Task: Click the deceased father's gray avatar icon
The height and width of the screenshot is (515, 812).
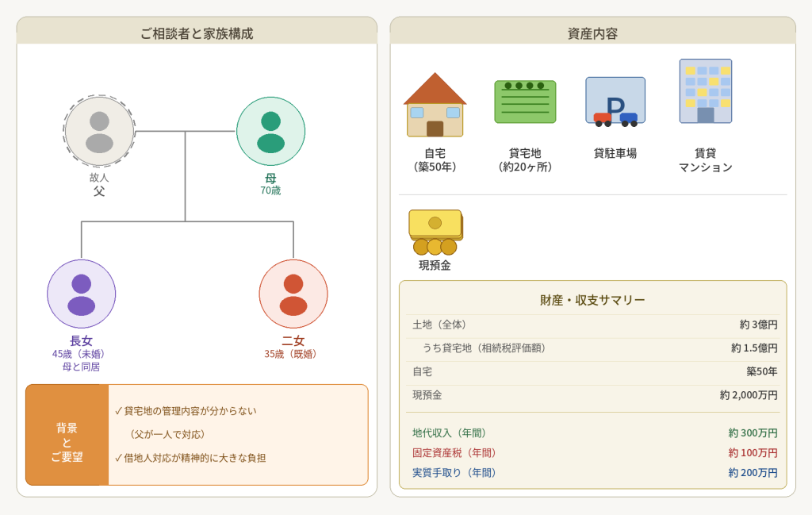Action: click(99, 131)
